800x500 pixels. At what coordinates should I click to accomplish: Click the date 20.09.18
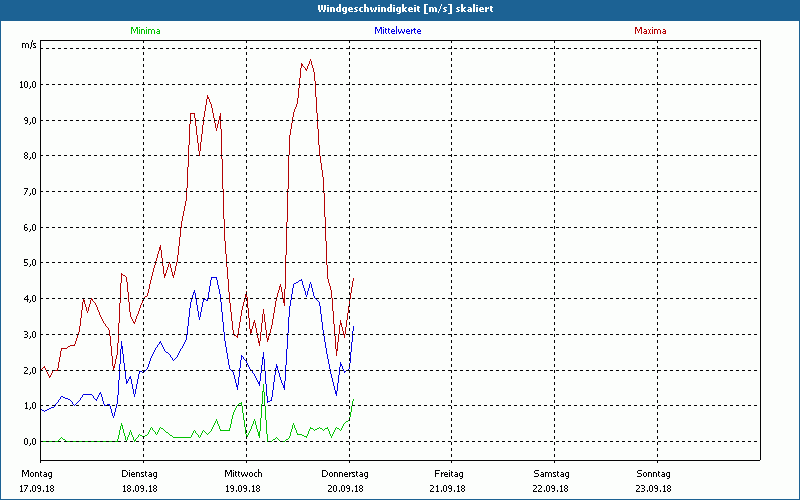pyautogui.click(x=345, y=489)
